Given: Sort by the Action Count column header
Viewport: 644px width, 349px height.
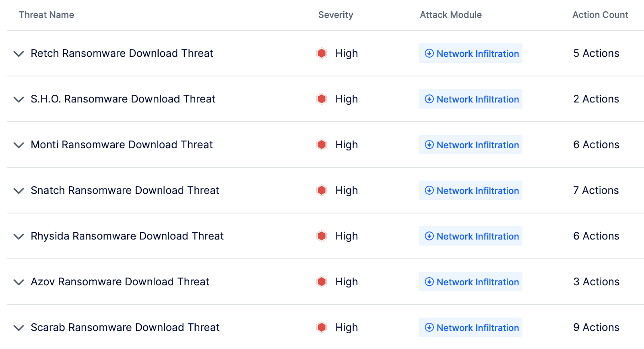Looking at the screenshot, I should pos(600,15).
